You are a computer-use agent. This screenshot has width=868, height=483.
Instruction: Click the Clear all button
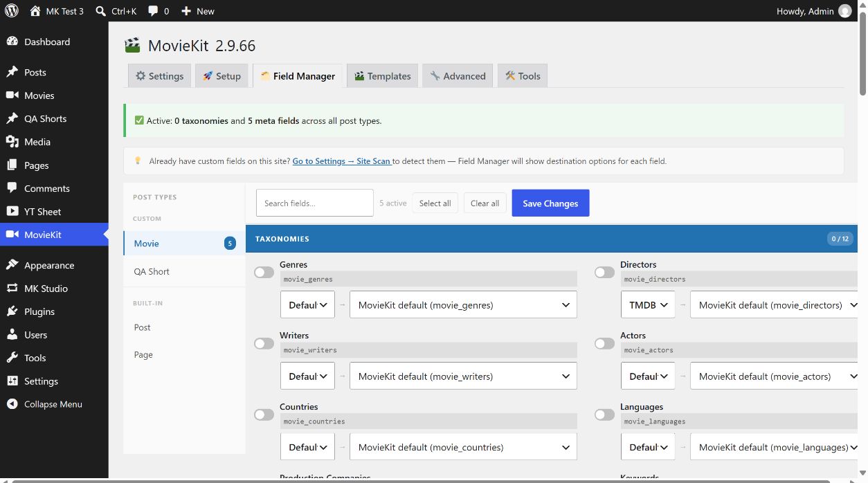point(485,203)
